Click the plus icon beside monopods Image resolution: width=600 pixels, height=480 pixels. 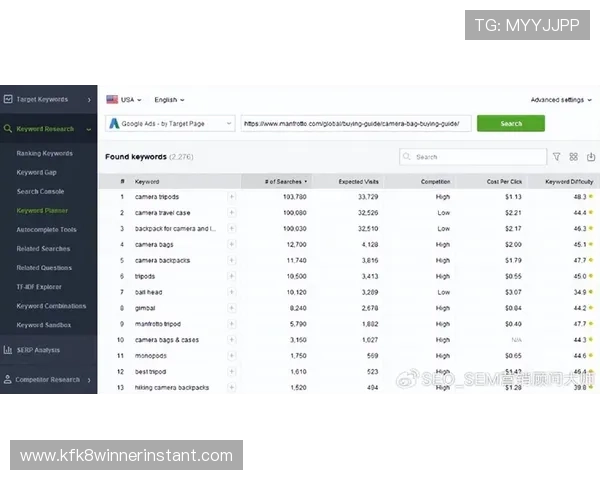(x=232, y=356)
